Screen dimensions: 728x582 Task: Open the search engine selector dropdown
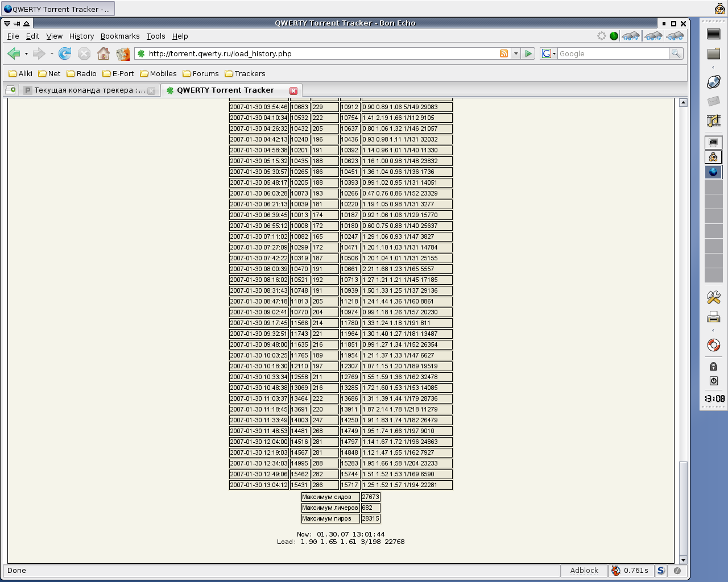point(549,53)
